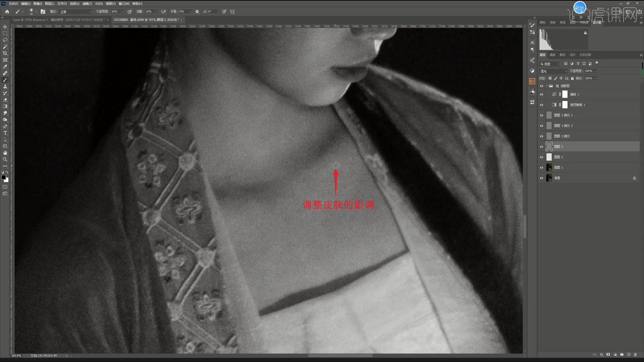
Task: Click the Home icon in options bar
Action: [7, 11]
